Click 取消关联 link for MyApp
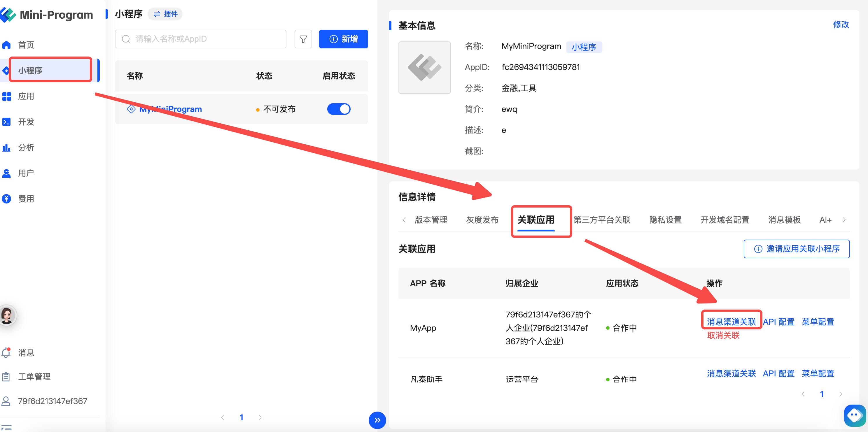 (x=723, y=335)
